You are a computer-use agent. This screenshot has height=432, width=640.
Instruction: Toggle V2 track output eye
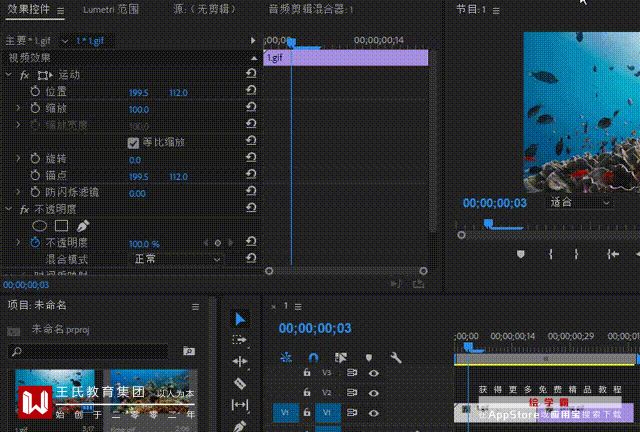point(373,393)
